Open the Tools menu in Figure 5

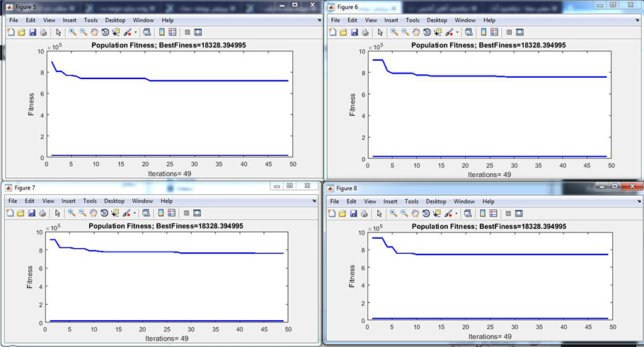[91, 20]
